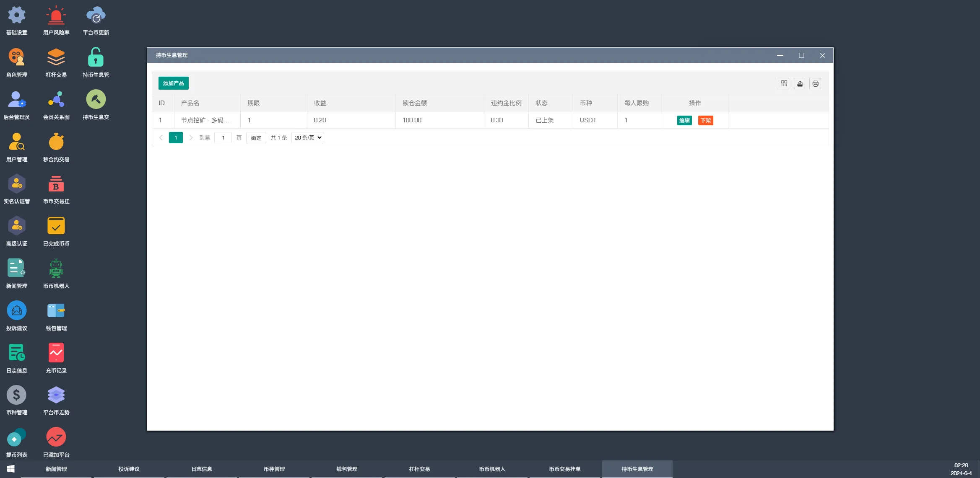
Task: Click the 确定 pagination confirm button
Action: (256, 138)
